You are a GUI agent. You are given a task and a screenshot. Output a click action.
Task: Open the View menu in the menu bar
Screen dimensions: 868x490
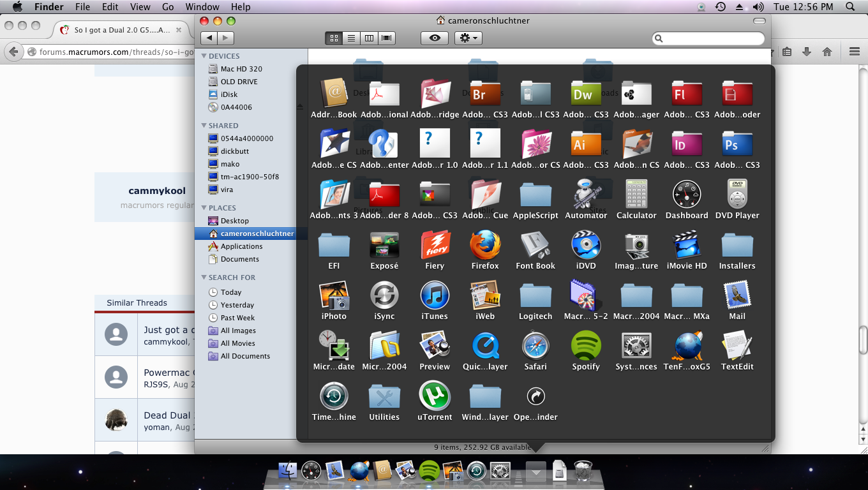point(140,7)
